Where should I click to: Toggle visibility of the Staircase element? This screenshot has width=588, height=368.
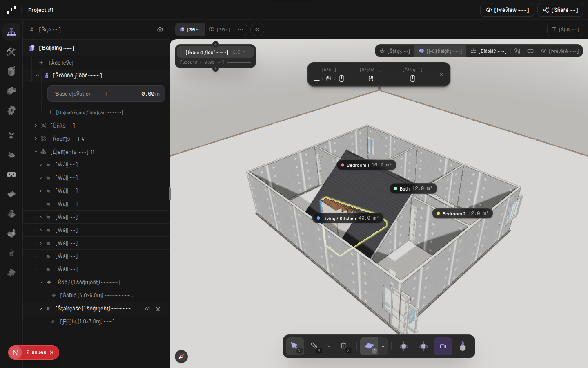pos(147,309)
